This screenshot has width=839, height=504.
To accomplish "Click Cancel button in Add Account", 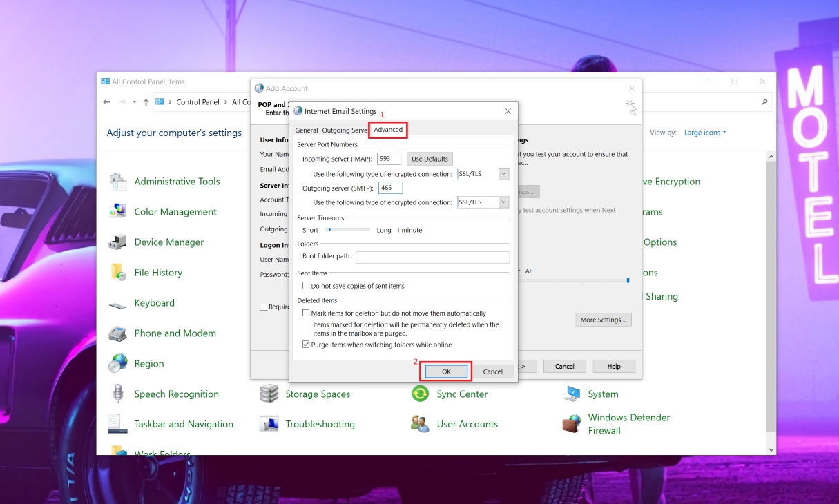I will (565, 367).
